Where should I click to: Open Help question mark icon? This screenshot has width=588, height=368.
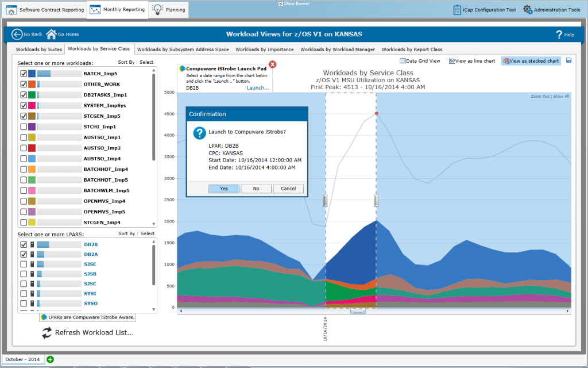pos(559,34)
